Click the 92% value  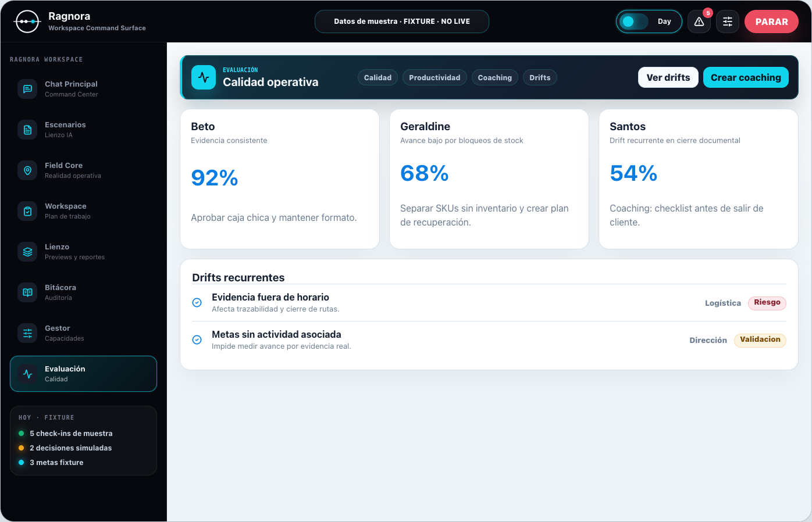click(x=215, y=178)
